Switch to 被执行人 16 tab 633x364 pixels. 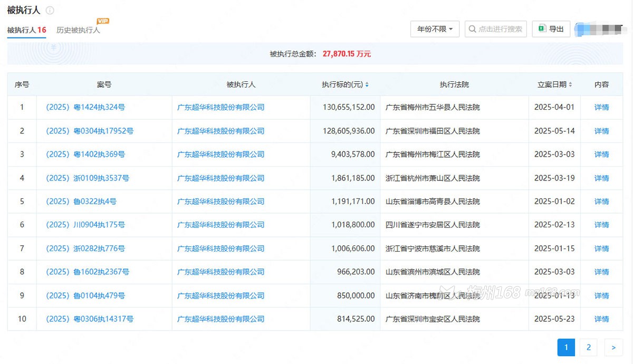point(26,30)
